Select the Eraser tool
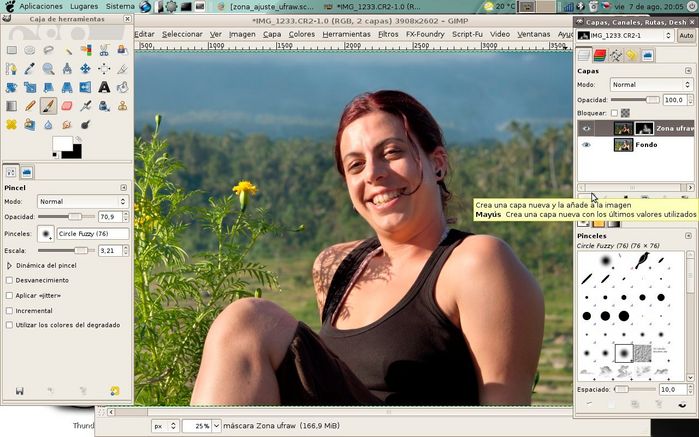 (67, 106)
